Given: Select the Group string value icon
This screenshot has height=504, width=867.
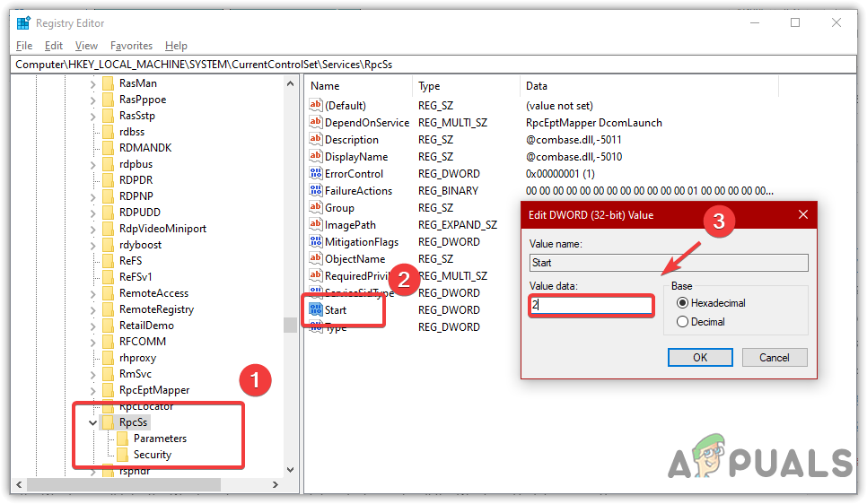Looking at the screenshot, I should [x=316, y=208].
